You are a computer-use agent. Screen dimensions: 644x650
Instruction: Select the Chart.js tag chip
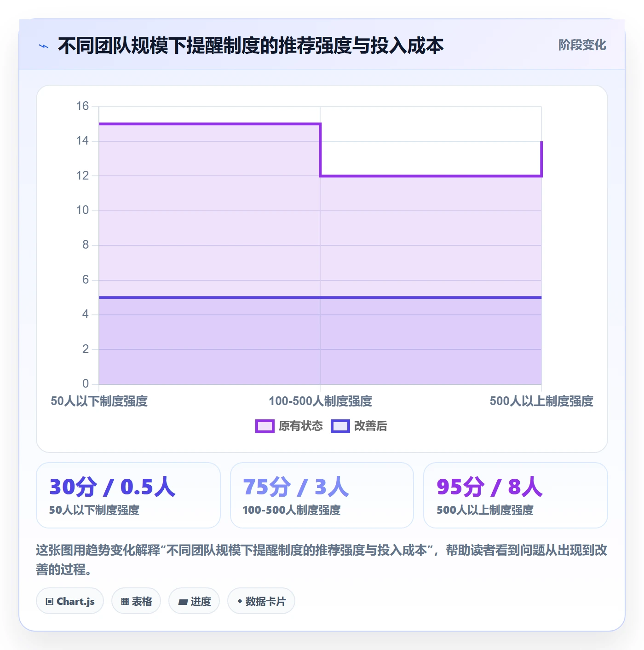click(x=70, y=601)
